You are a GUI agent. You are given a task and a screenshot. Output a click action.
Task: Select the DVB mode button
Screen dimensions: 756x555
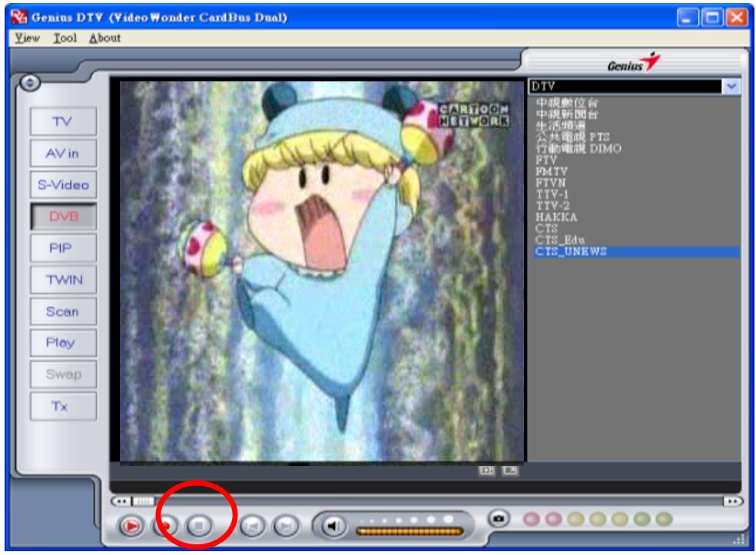pos(63,216)
